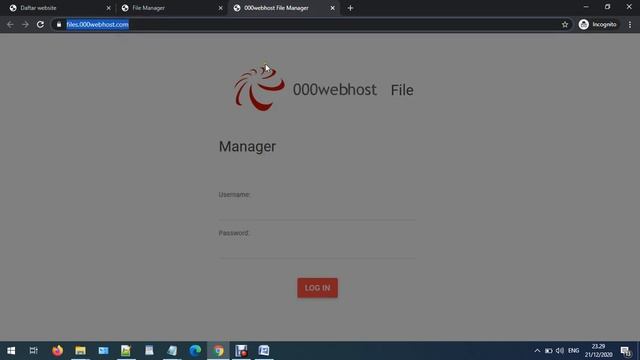The height and width of the screenshot is (360, 640).
Task: View site lock security info
Action: click(x=59, y=24)
